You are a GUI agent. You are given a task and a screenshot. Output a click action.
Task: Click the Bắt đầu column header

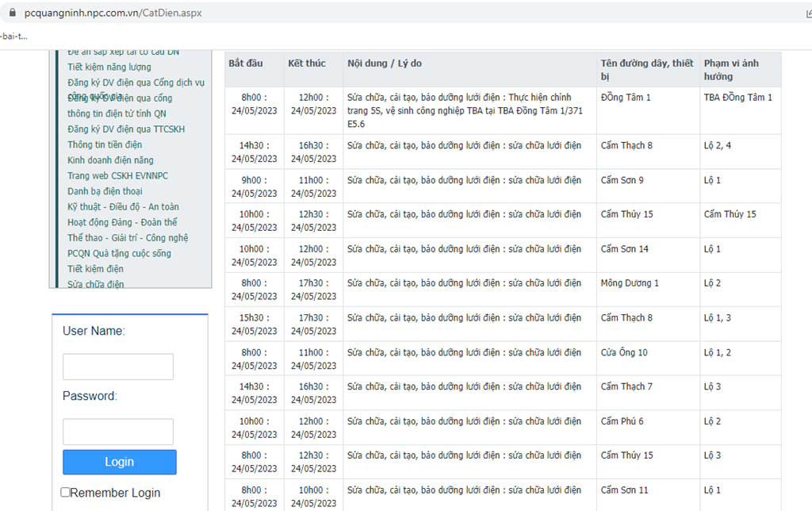click(246, 63)
